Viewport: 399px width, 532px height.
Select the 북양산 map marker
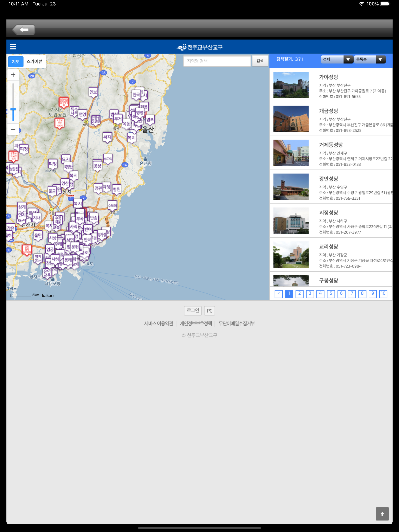coord(68,167)
